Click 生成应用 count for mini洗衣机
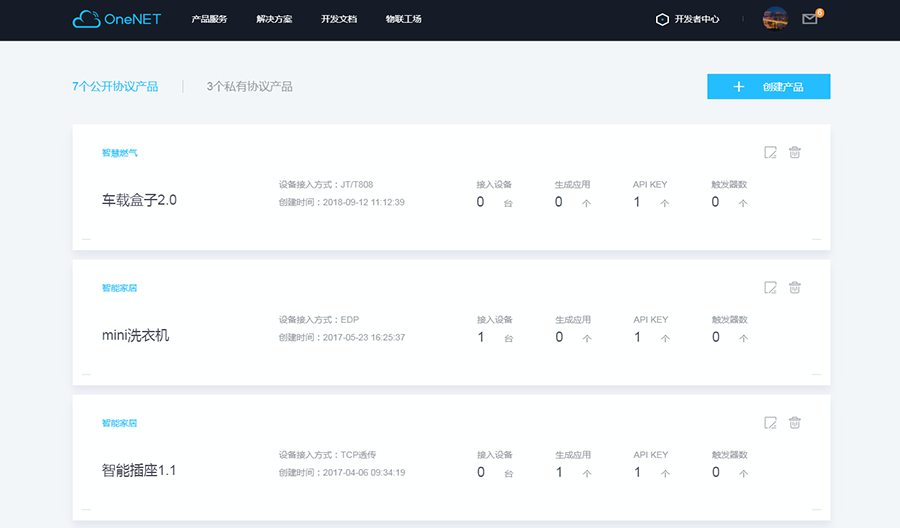 (x=559, y=337)
